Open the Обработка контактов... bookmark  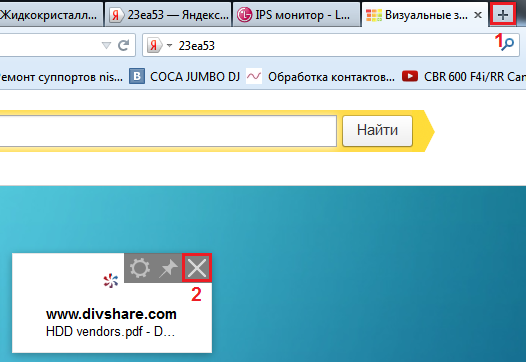coord(321,77)
